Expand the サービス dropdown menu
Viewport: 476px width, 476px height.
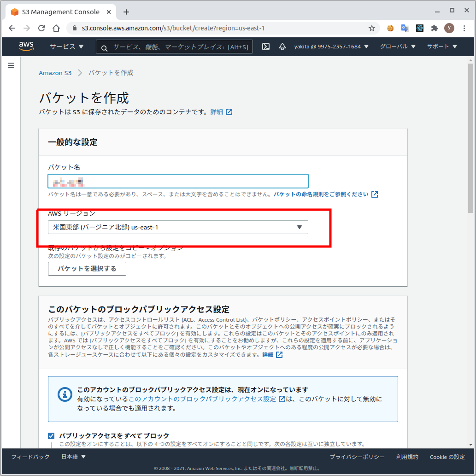(x=66, y=47)
